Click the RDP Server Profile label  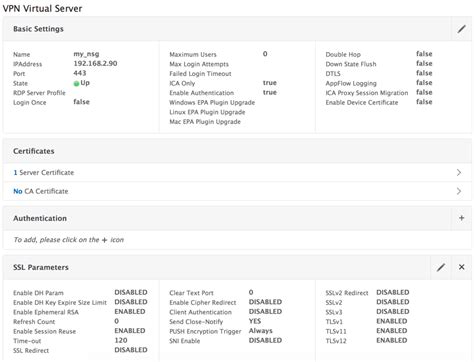39,93
